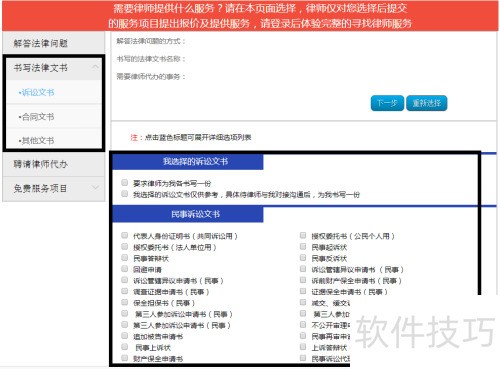Image resolution: width=500 pixels, height=369 pixels.
Task: Click the red banner 需要律师提供什么服务
Action: click(x=250, y=16)
